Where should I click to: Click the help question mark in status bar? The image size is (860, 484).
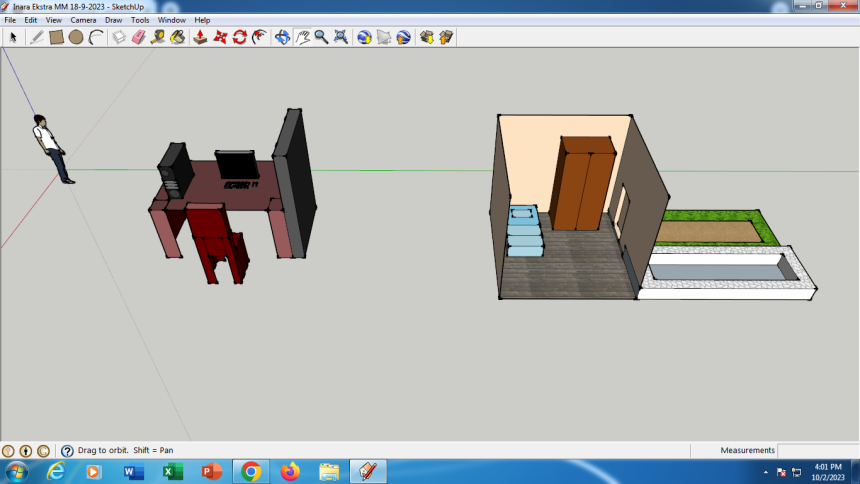tap(67, 451)
